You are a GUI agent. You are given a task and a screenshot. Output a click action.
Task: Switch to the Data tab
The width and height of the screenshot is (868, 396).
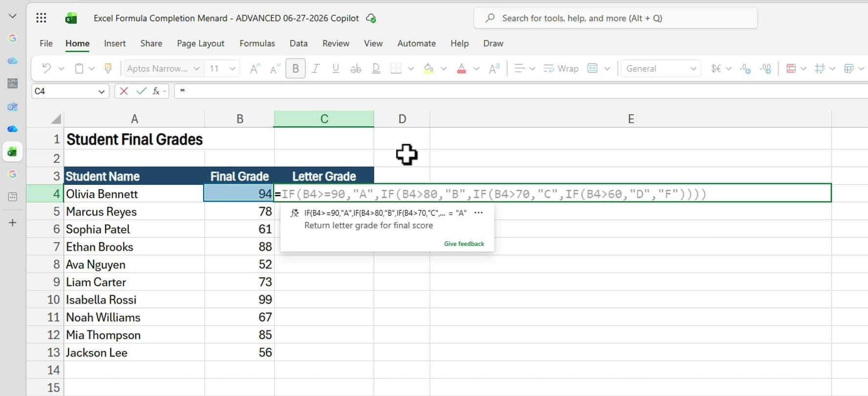coord(298,44)
